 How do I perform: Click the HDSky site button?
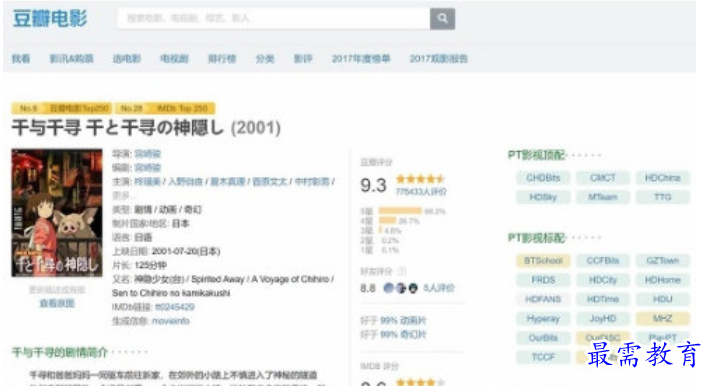(x=543, y=197)
